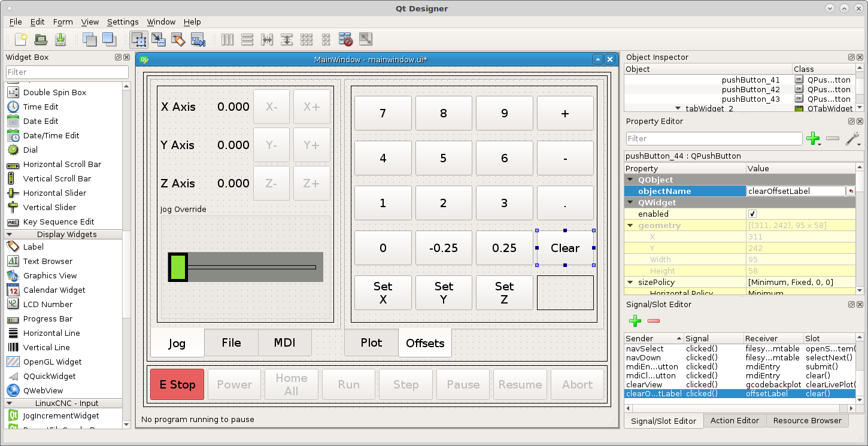Select the MDI tab on the form
Image resolution: width=868 pixels, height=446 pixels.
pyautogui.click(x=285, y=342)
